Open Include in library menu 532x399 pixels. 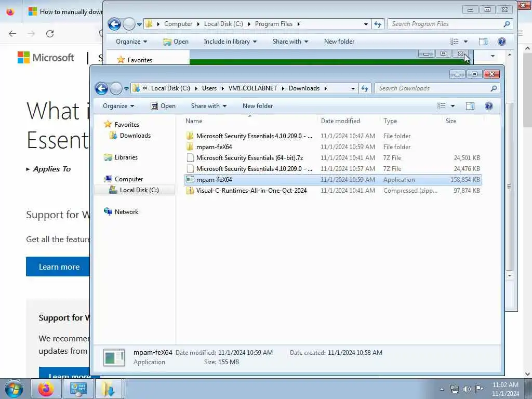point(230,42)
